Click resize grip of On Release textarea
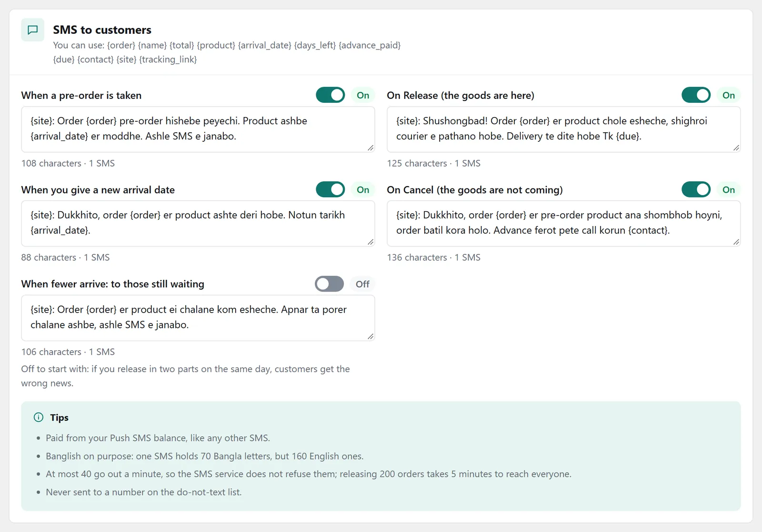762x532 pixels. click(x=736, y=148)
